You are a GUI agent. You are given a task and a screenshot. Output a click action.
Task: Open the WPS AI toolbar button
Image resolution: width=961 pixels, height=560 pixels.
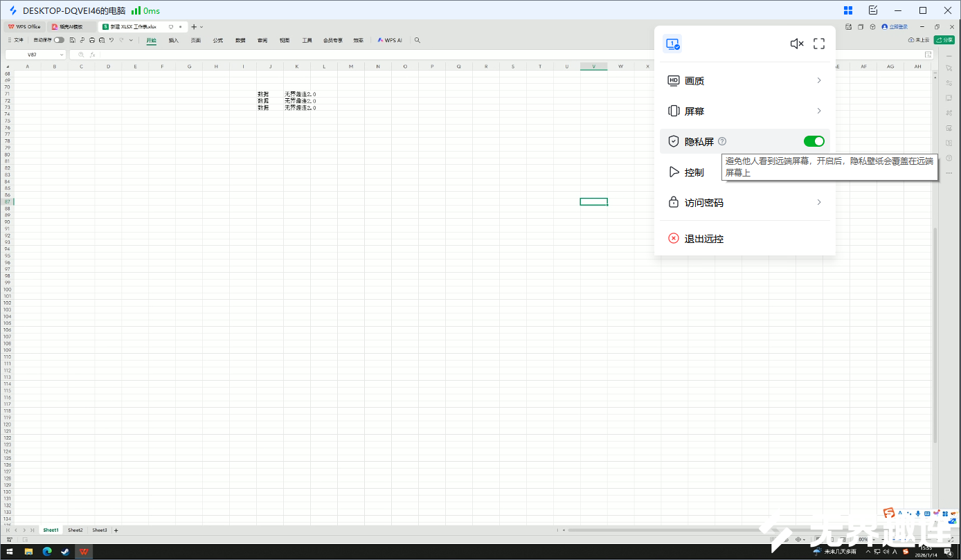[x=390, y=40]
